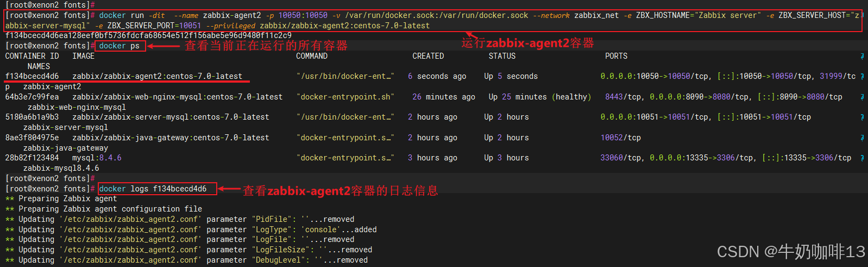Image resolution: width=868 pixels, height=267 pixels.
Task: Select the 'ZBX_SERVER_PORT=10051' environment variable
Action: [154, 26]
